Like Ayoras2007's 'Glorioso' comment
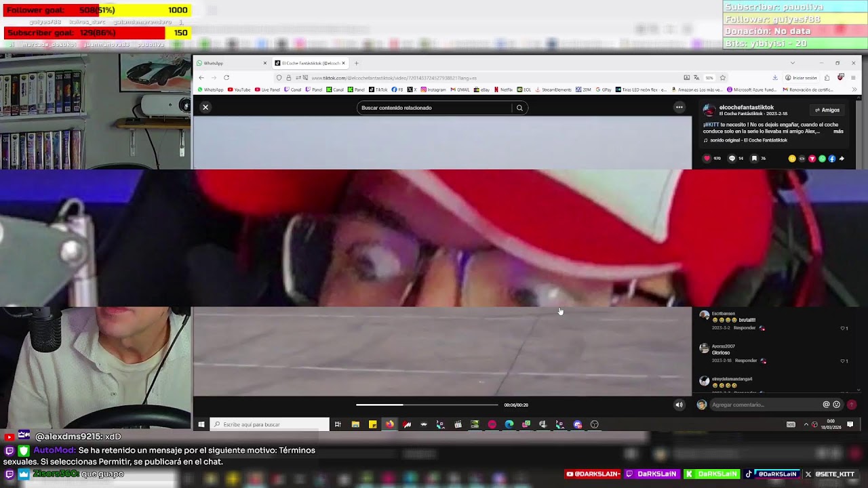 [843, 361]
